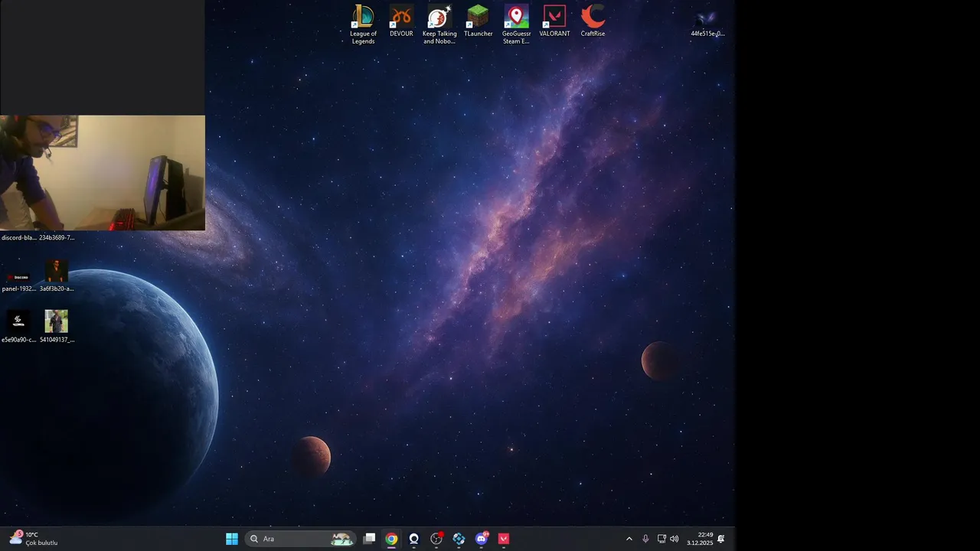
Task: Open the GeoGuessr Steam Edition shortcut
Action: 516,24
